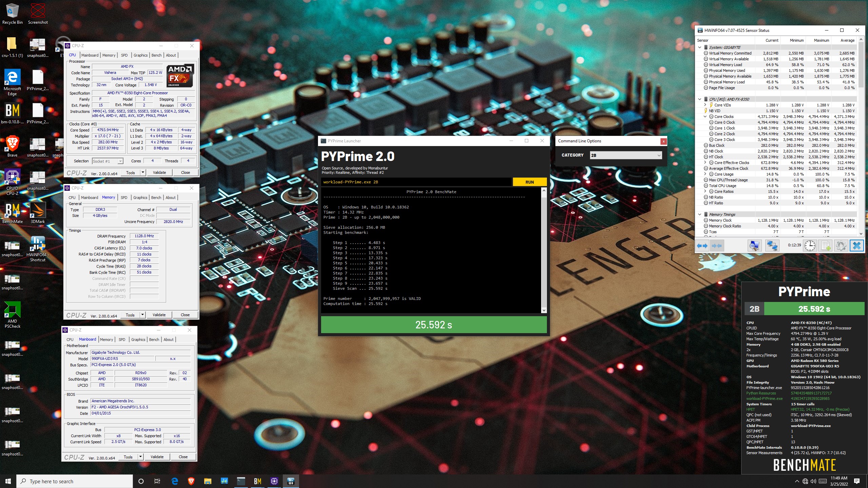This screenshot has width=868, height=488.
Task: Open the Memory tab in the CPU-Z motherboard window
Action: pos(106,340)
